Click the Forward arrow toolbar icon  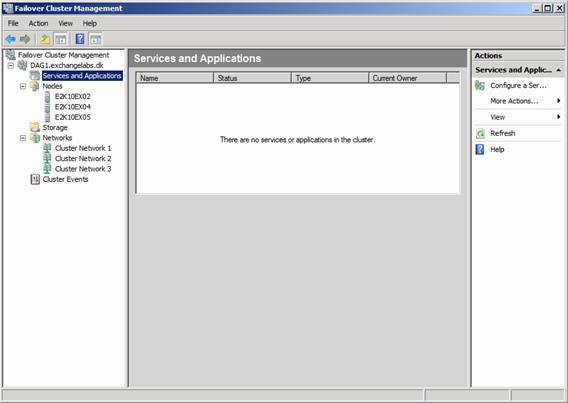[25, 39]
